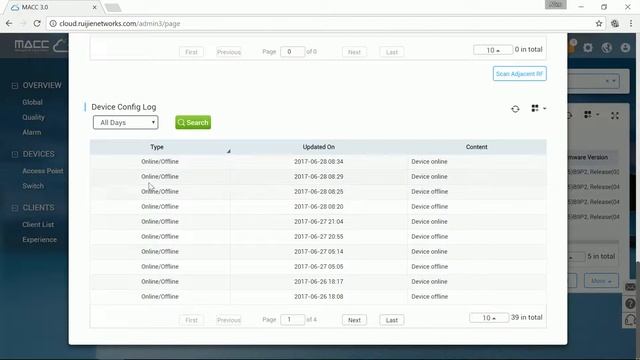Select log entry dated 2017-06-27 05:05
This screenshot has width=640, height=360.
(x=318, y=267)
